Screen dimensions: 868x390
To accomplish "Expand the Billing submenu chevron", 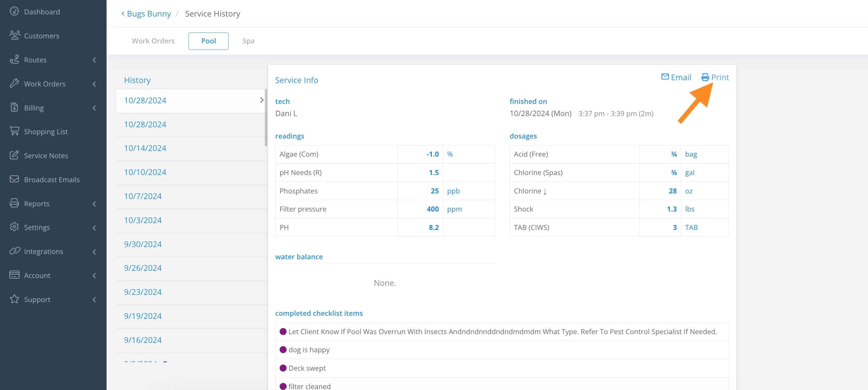I will (x=94, y=108).
